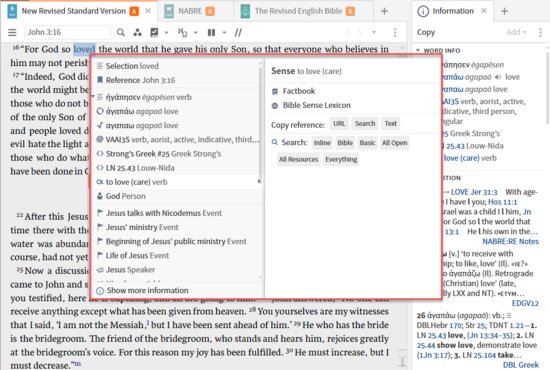
Task: Click the All Open search button
Action: coord(395,143)
